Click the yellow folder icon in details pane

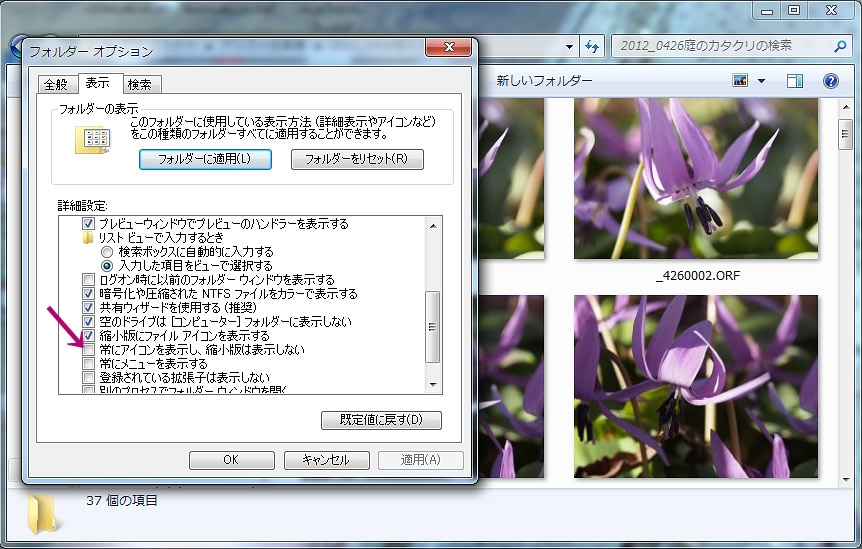pos(43,511)
